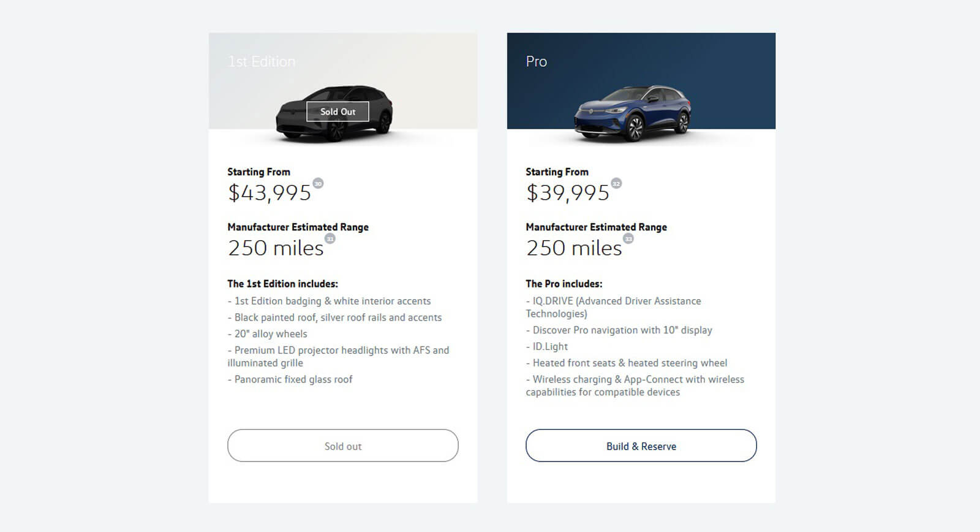Click the "The Pro includes:" heading
Image resolution: width=980 pixels, height=532 pixels.
[x=563, y=284]
